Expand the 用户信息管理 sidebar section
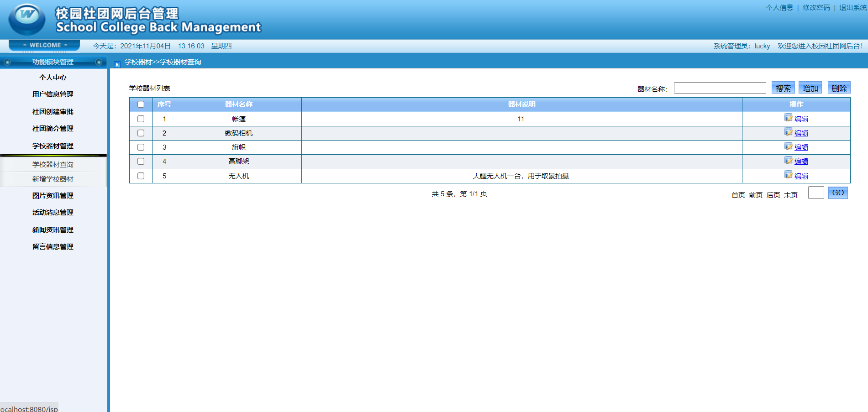Image resolution: width=868 pixels, height=412 pixels. 53,94
